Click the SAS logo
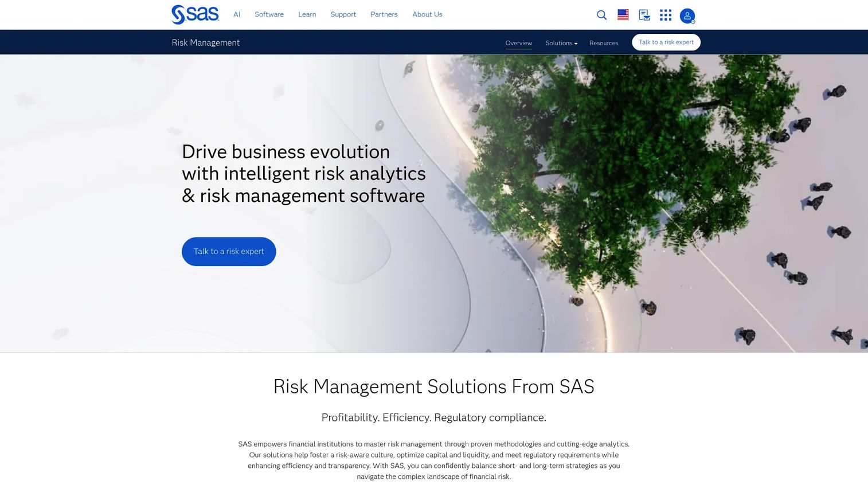Viewport: 868px width, 488px height. pyautogui.click(x=195, y=14)
